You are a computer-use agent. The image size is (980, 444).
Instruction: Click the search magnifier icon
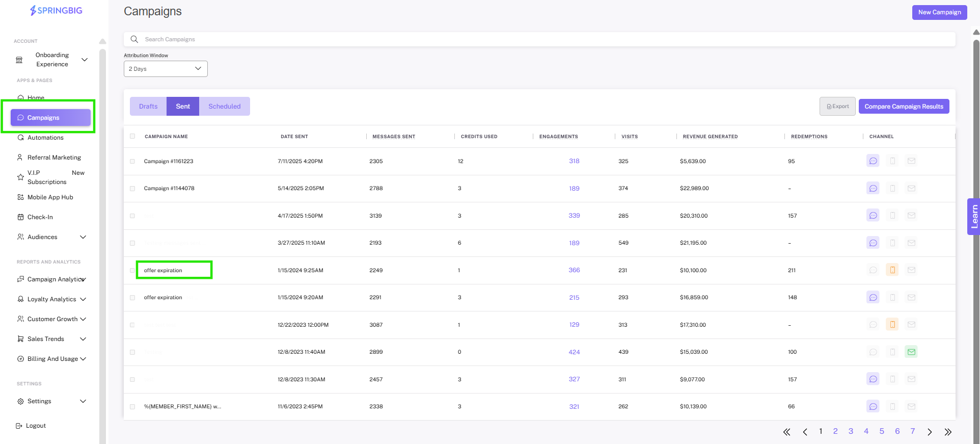tap(134, 39)
